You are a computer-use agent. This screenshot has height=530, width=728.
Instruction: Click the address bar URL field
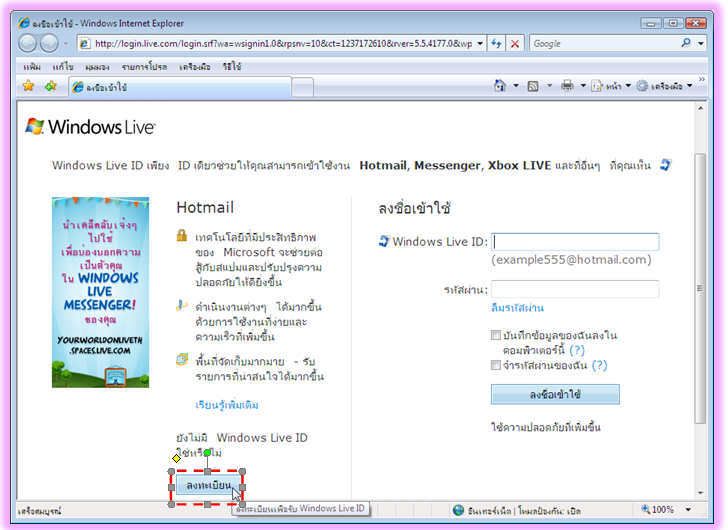[x=283, y=44]
